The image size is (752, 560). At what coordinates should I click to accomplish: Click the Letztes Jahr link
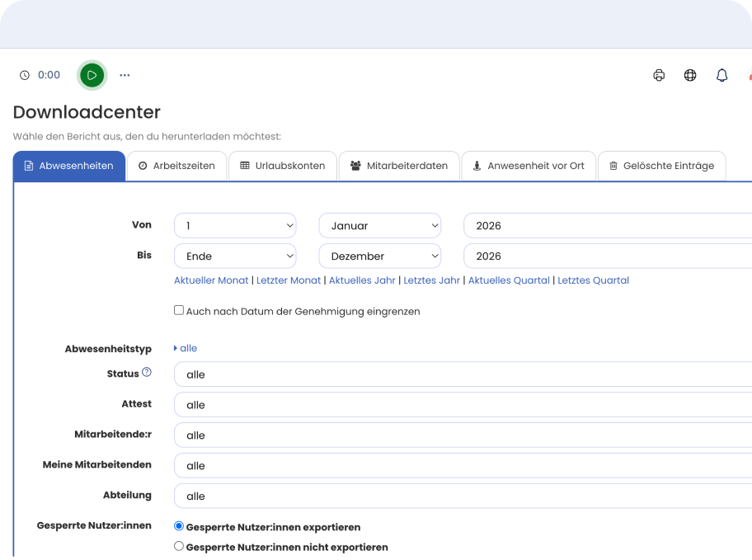pyautogui.click(x=431, y=280)
